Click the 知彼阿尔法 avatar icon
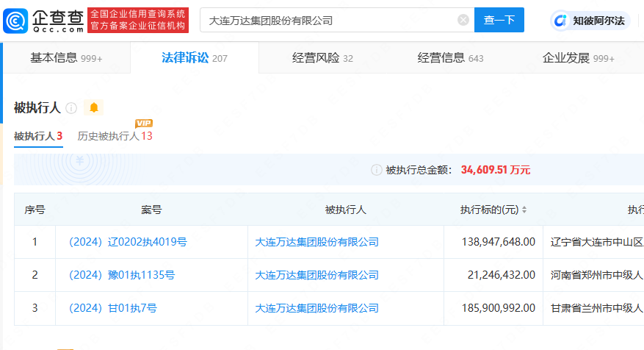 pyautogui.click(x=561, y=21)
